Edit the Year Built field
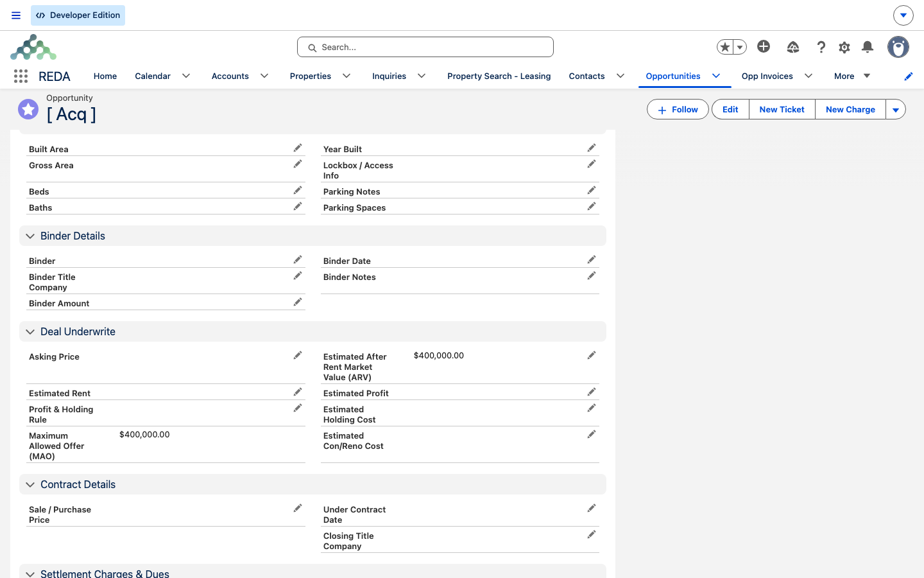This screenshot has height=578, width=924. pos(592,148)
